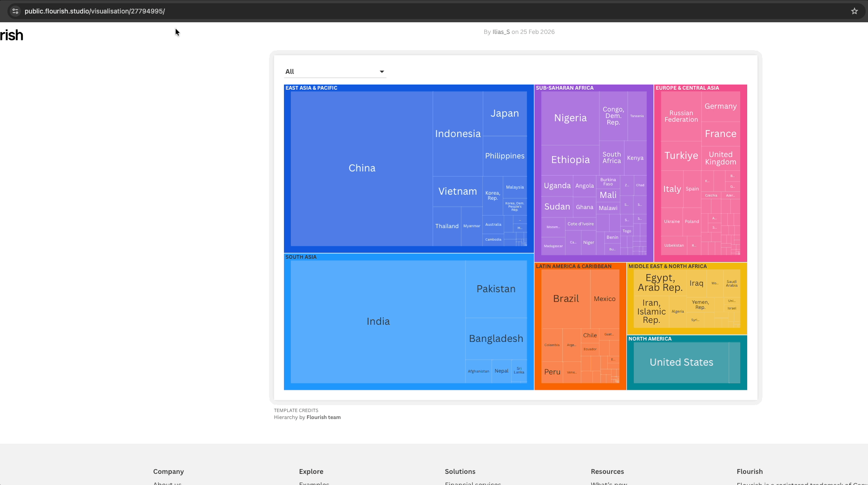Open the All filter dropdown
Image resolution: width=868 pixels, height=485 pixels.
point(335,72)
